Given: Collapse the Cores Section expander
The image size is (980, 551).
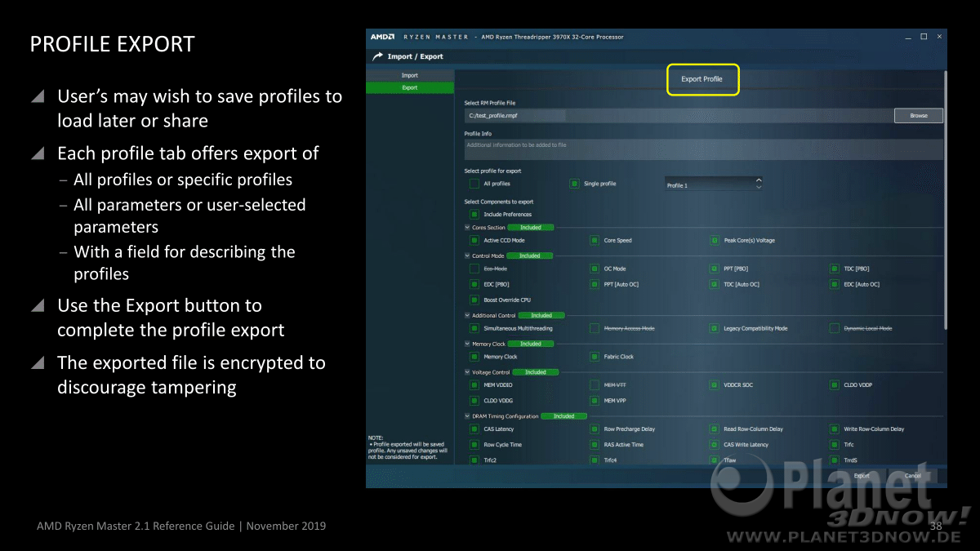Looking at the screenshot, I should point(466,228).
